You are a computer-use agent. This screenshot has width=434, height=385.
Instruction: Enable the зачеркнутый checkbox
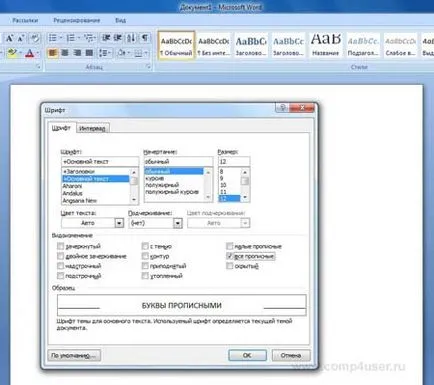(x=60, y=246)
